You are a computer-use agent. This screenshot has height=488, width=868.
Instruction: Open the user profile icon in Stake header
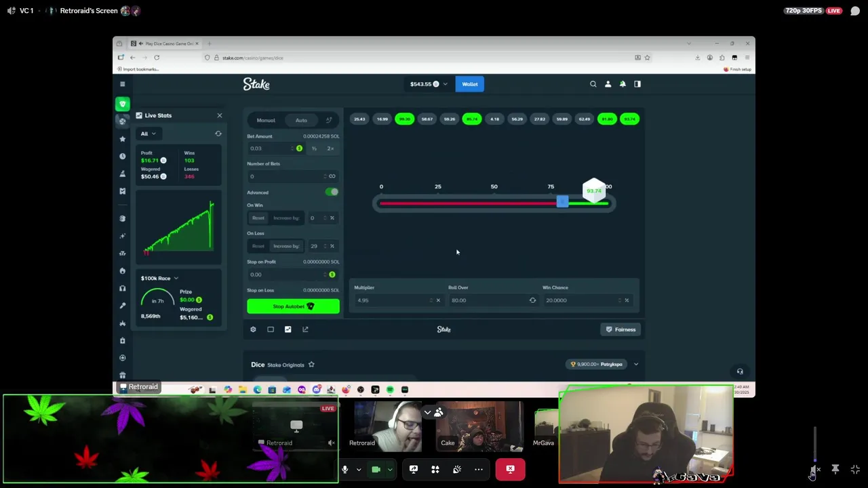(608, 84)
